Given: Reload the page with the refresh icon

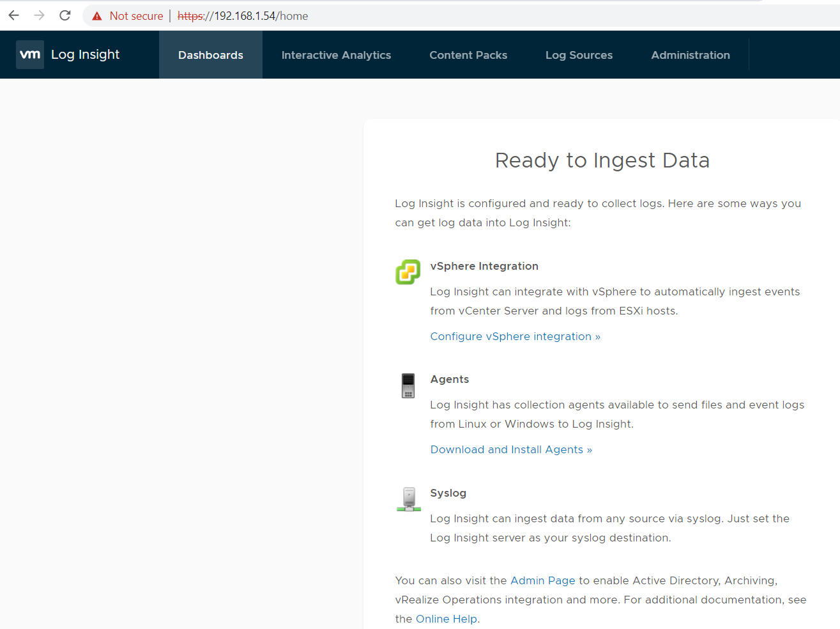Looking at the screenshot, I should point(65,15).
